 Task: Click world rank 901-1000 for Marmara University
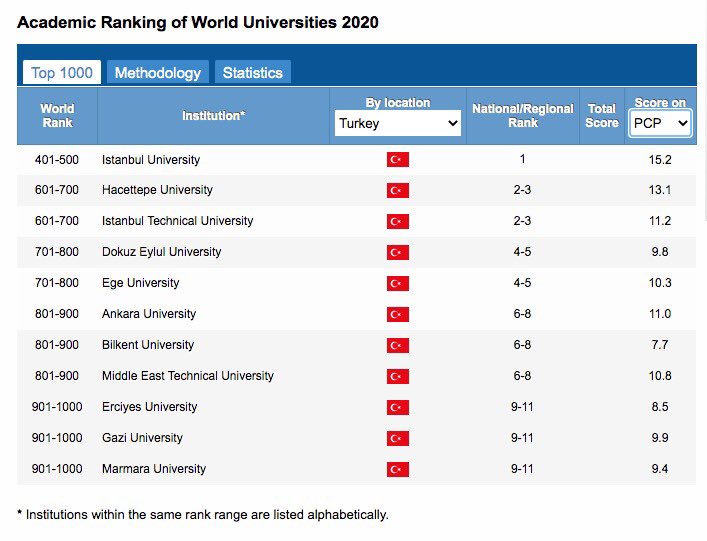[x=57, y=469]
